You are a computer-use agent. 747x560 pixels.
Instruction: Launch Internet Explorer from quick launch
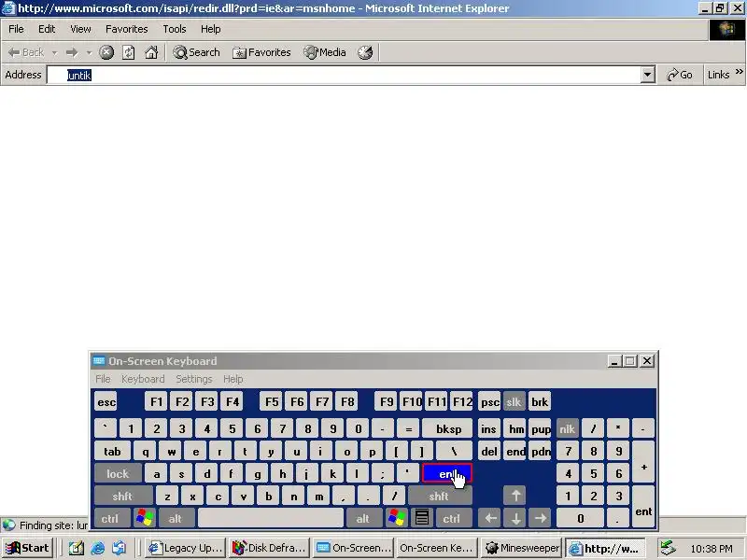tap(98, 548)
